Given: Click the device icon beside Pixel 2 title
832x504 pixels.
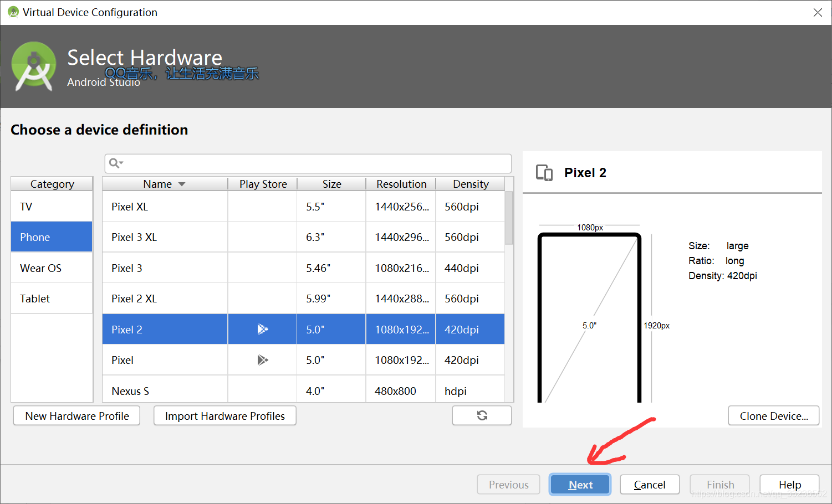Looking at the screenshot, I should [x=544, y=173].
